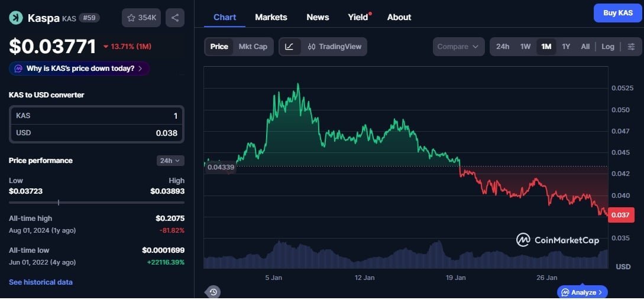Select the Price chart toggle
Image resolution: width=644 pixels, height=300 pixels.
(x=219, y=47)
